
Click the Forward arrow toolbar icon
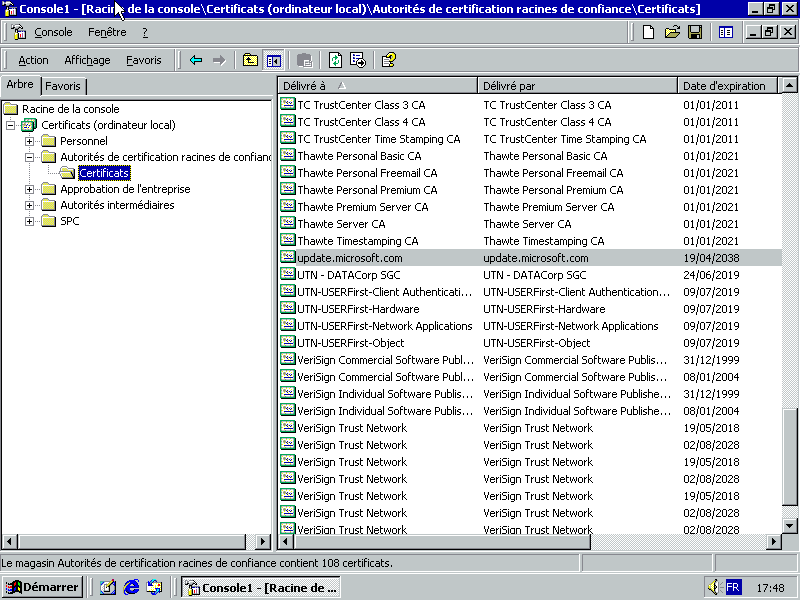[x=219, y=60]
